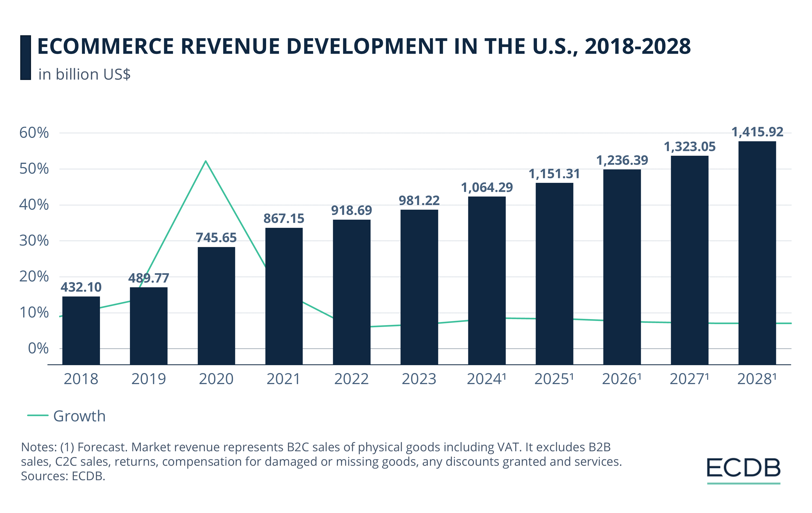Screen dimensions: 812x513
Task: Click the 30% axis label
Action: (34, 240)
